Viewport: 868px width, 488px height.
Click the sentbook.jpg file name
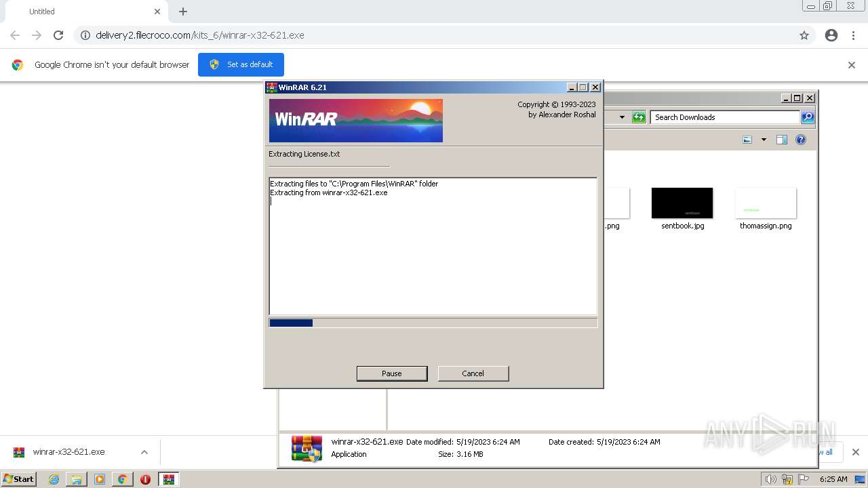683,226
